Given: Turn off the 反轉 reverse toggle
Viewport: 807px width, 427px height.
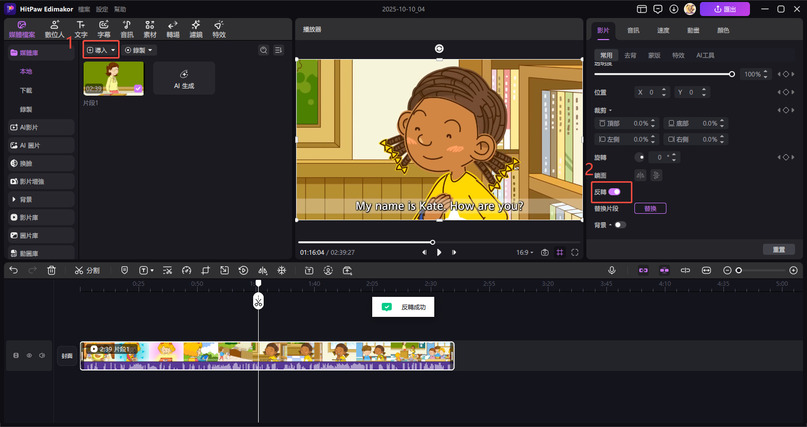Looking at the screenshot, I should coord(614,191).
